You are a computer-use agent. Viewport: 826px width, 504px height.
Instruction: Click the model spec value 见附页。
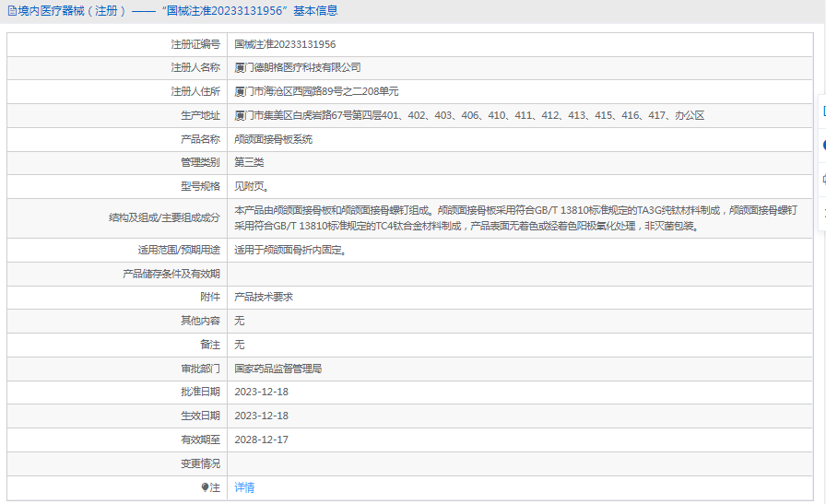coord(253,186)
